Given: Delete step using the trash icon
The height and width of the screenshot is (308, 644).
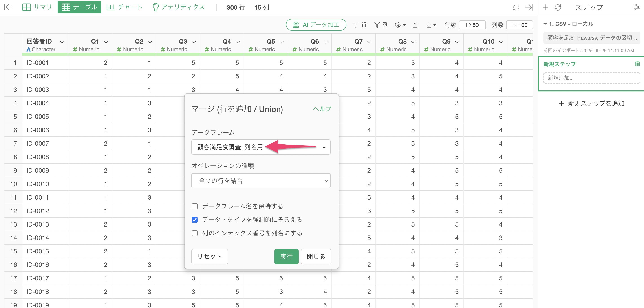Looking at the screenshot, I should [x=637, y=64].
